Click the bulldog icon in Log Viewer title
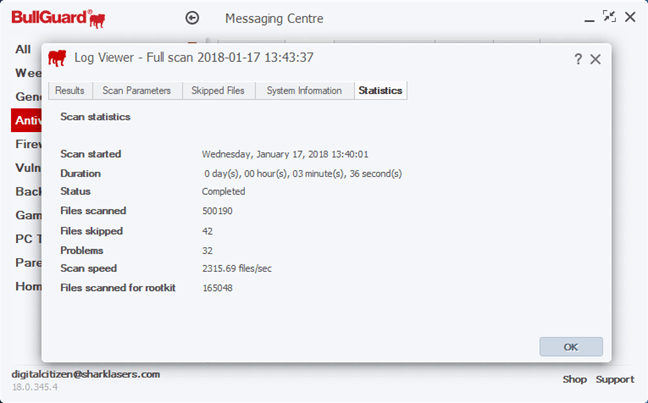 click(58, 57)
